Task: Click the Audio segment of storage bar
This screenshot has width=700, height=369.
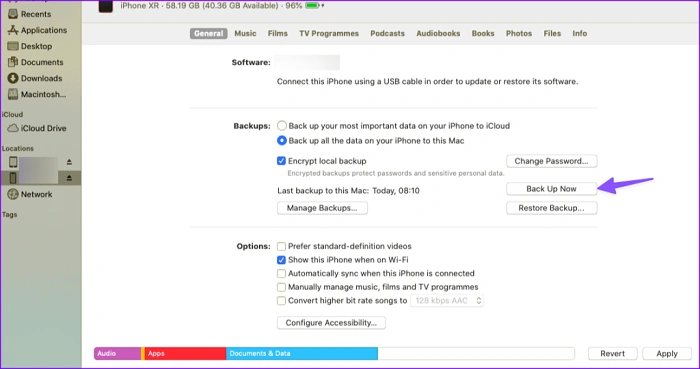Action: coord(117,353)
